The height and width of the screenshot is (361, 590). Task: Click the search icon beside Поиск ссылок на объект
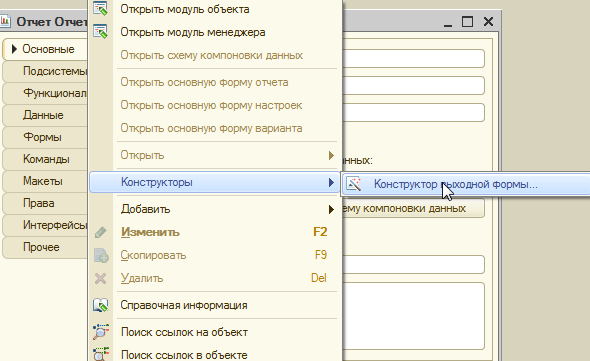[101, 332]
